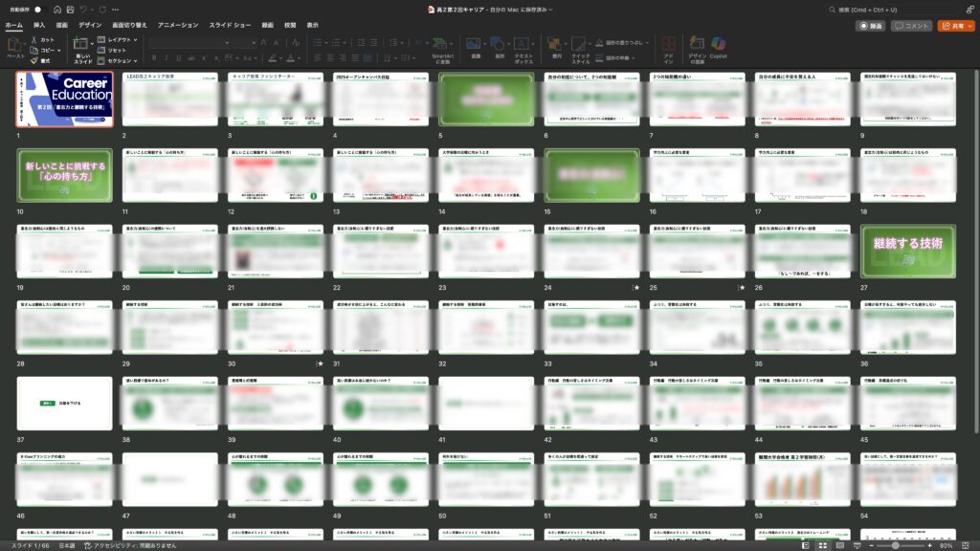Screen dimensions: 980x551
Task: Select slide 10 green title thumbnail
Action: (x=65, y=176)
